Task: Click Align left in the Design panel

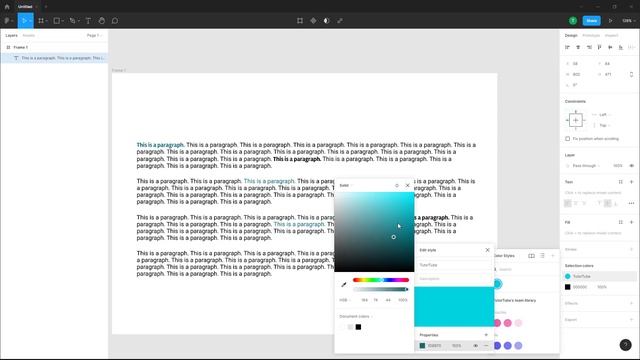Action: pos(567,47)
